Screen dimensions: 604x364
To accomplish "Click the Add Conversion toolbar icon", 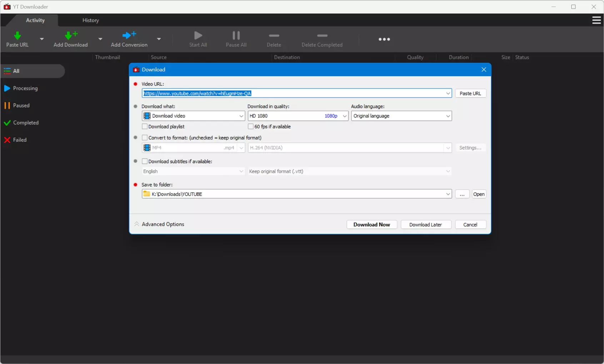I will (129, 35).
